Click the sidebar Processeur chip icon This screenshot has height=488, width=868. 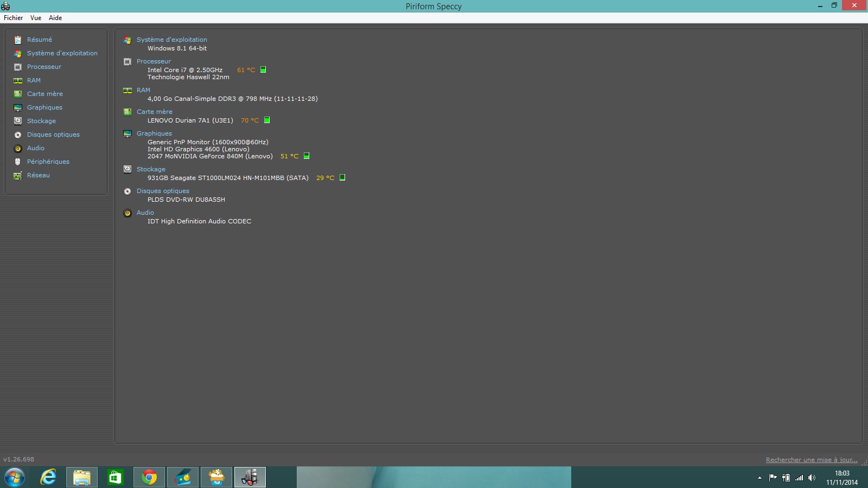[x=18, y=67]
